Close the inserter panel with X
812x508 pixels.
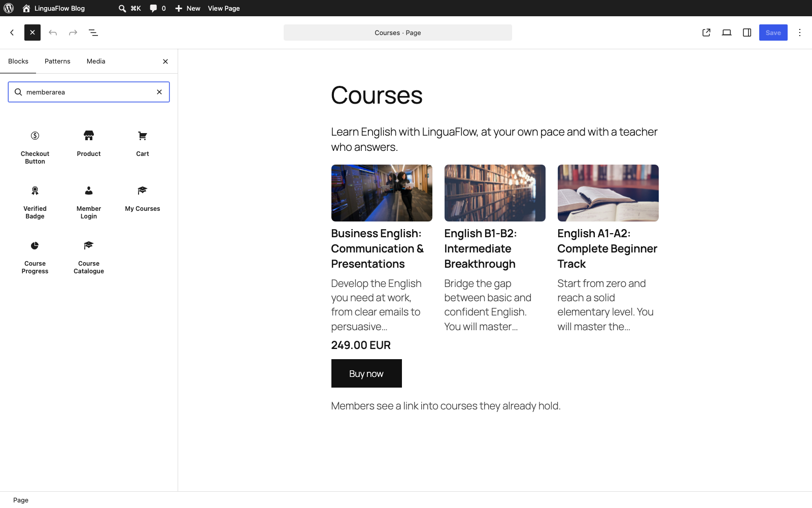tap(165, 61)
